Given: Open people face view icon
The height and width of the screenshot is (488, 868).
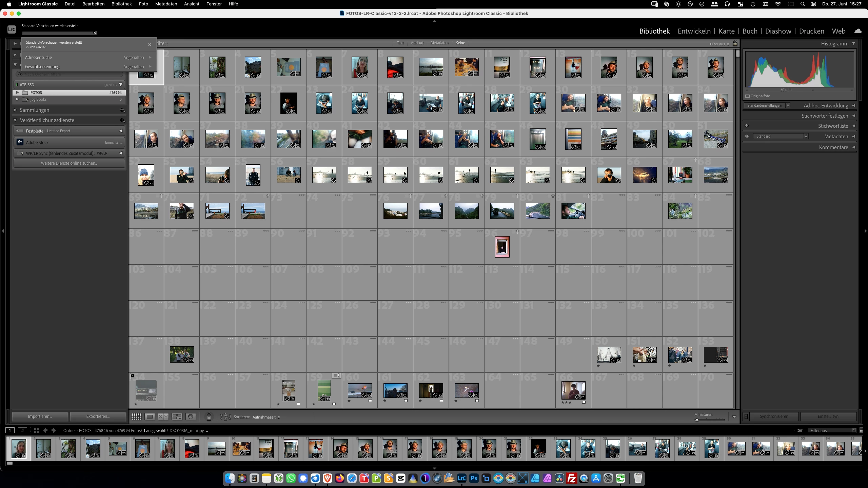Looking at the screenshot, I should point(191,417).
